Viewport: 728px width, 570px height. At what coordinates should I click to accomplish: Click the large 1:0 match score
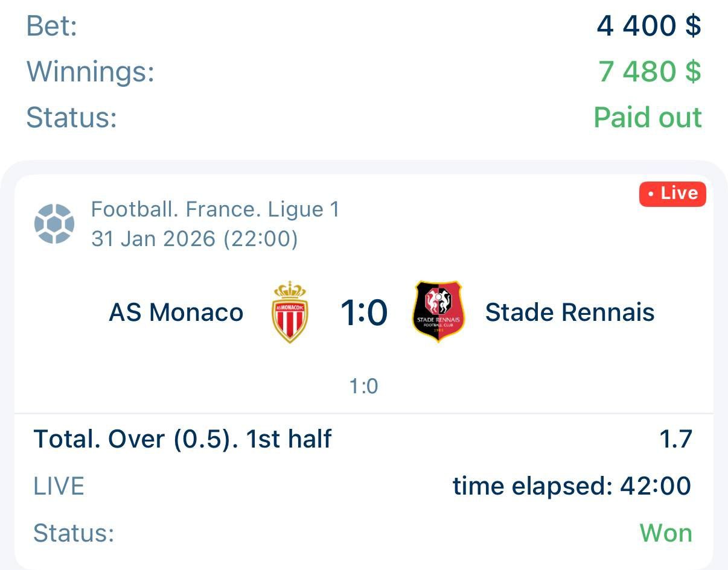[x=363, y=313]
